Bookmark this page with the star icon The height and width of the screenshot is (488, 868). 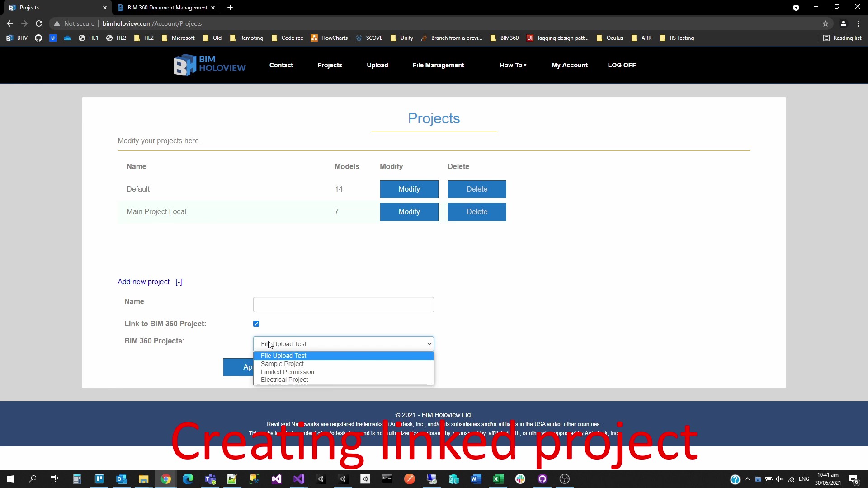pyautogui.click(x=826, y=23)
